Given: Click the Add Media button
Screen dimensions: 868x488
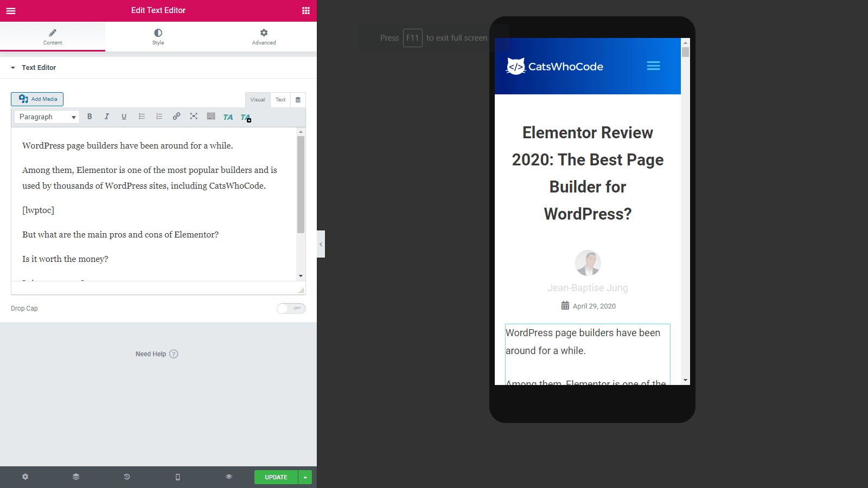Looking at the screenshot, I should point(37,99).
